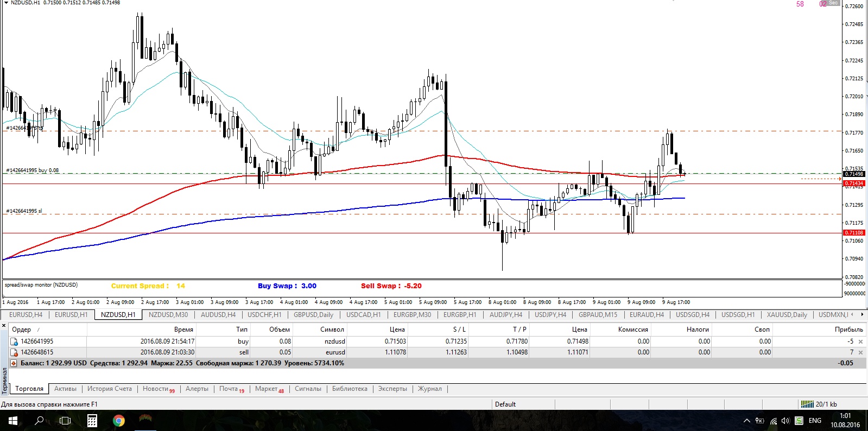Open the Wi-Fi network tray icon
Screen dimensions: 868x431
coord(774,421)
